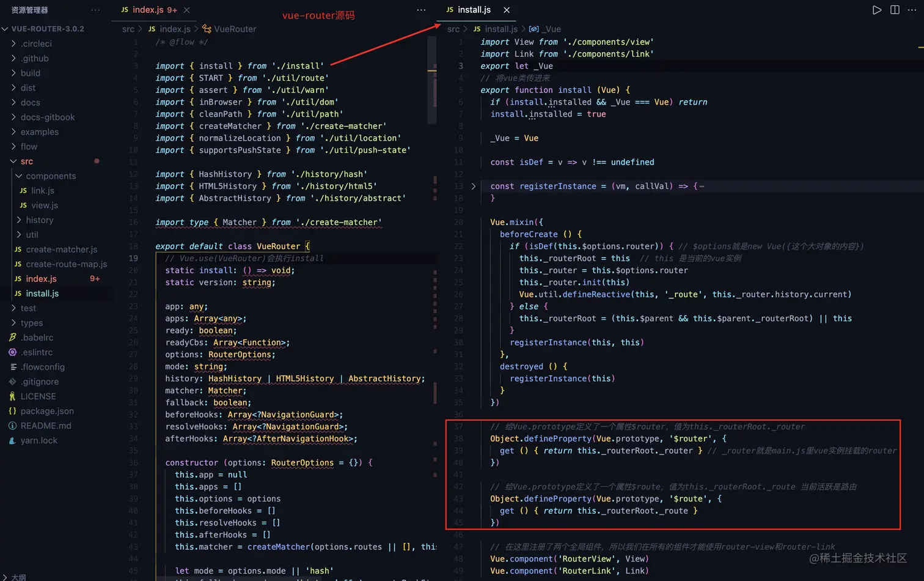Click the "Vue.component('RouterView', View)" line
The width and height of the screenshot is (924, 581).
569,559
